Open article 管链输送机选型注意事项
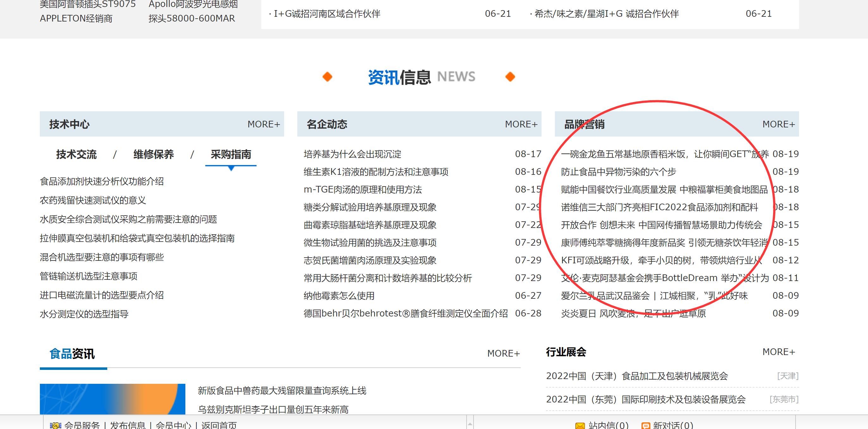 coord(89,276)
